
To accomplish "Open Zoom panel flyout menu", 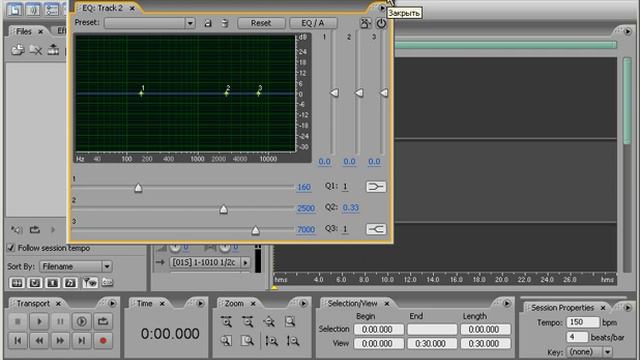I will [x=303, y=303].
